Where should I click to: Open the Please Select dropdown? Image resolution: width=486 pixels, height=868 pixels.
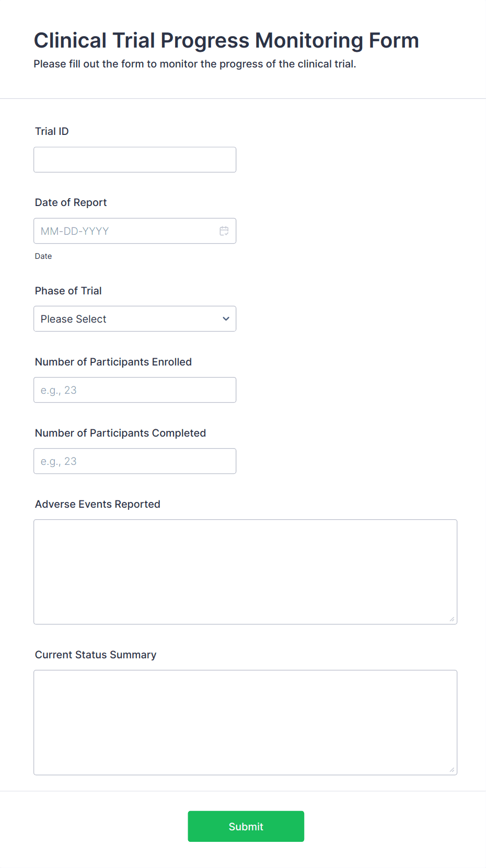[135, 319]
